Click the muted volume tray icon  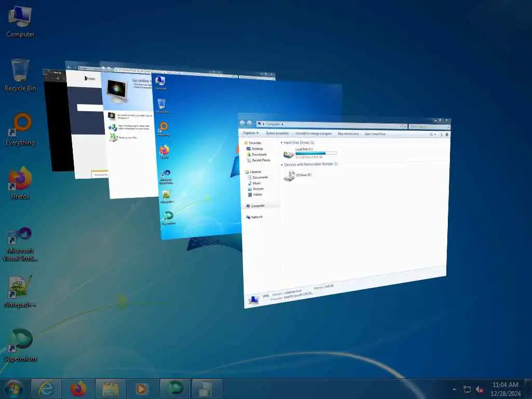point(480,390)
